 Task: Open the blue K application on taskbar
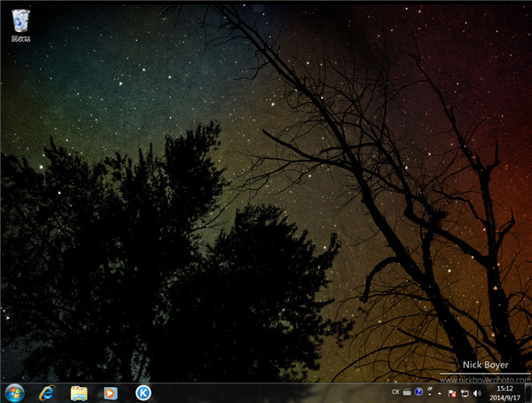143,392
